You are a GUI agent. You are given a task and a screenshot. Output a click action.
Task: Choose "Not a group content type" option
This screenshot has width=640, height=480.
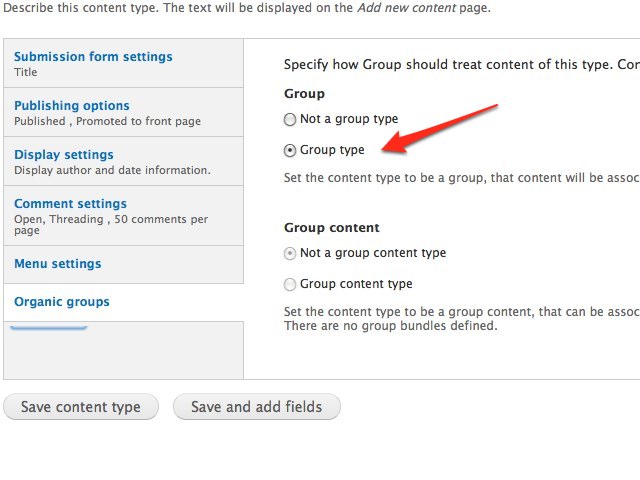pos(290,253)
